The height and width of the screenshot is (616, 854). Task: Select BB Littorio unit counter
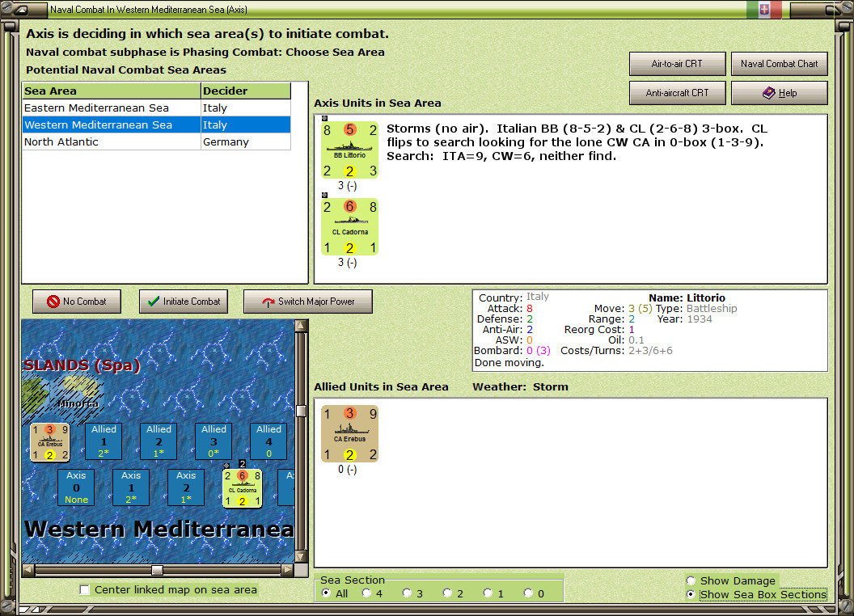[349, 150]
